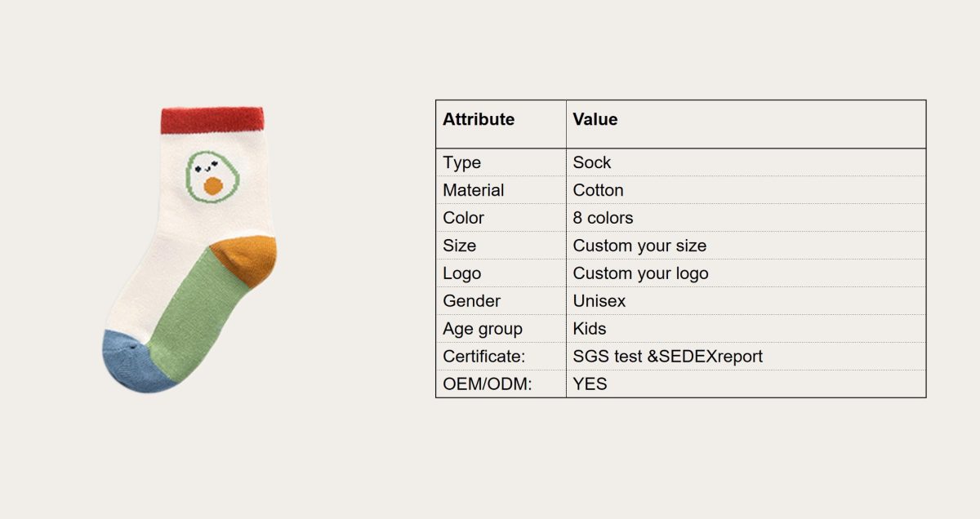Click the "SGS test &SEDEXreport" certificate value

(x=667, y=357)
